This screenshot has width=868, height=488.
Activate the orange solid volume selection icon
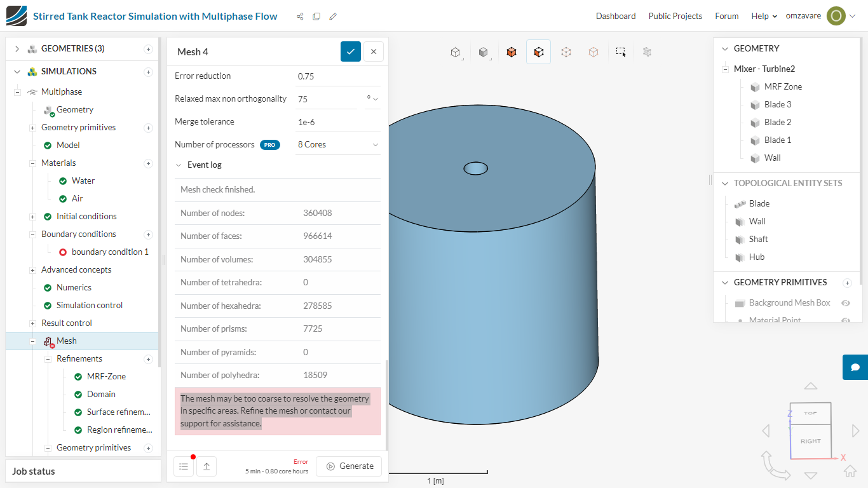click(x=512, y=52)
